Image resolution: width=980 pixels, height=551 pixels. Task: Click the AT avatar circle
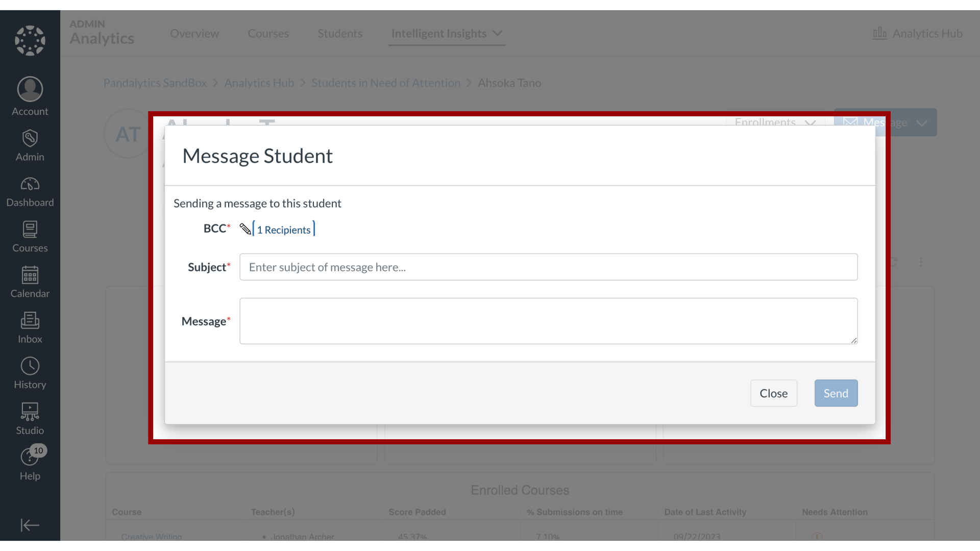point(128,134)
